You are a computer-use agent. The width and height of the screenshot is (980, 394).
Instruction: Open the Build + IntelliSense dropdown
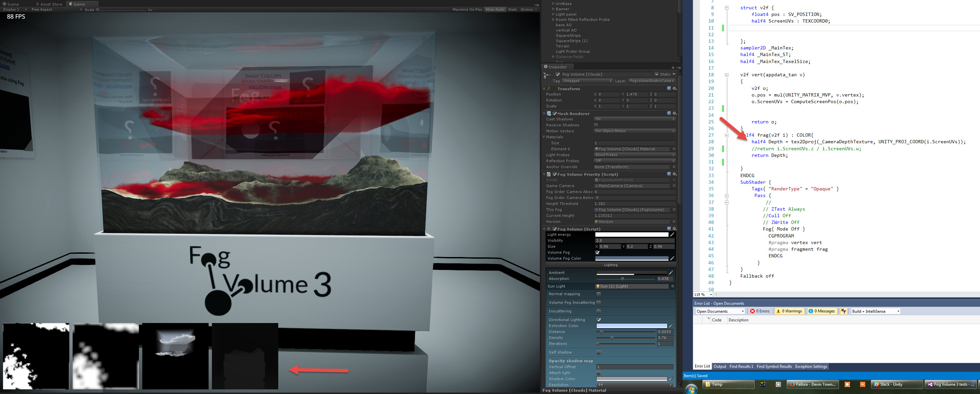tap(875, 311)
